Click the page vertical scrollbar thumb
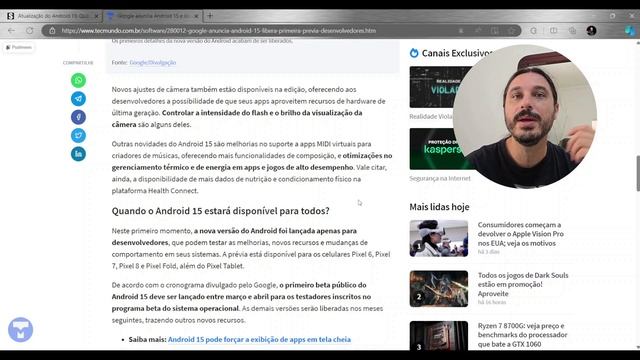Screen dimensions: 640x360 click(x=638, y=173)
